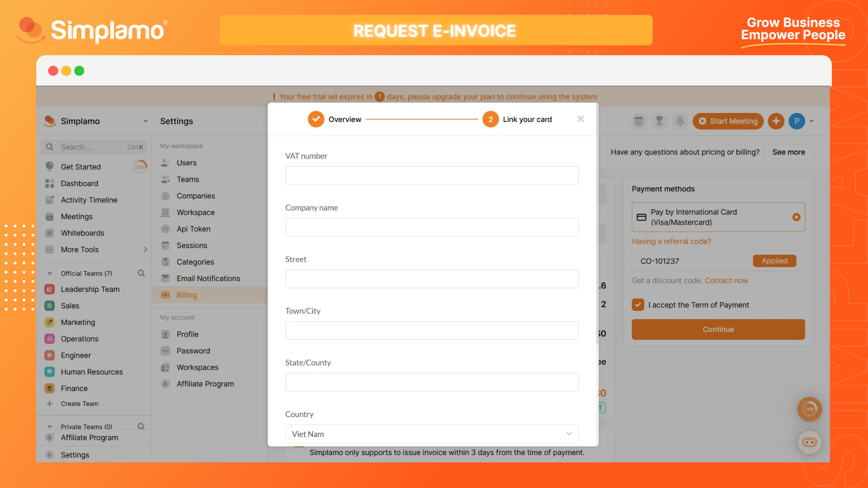Click the Town/City input field
This screenshot has height=488, width=868.
click(x=432, y=330)
